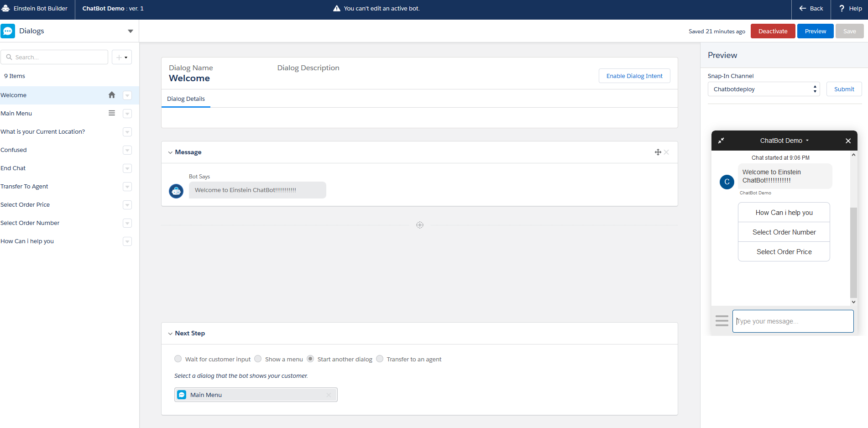Click the search magnifier icon

(9, 57)
